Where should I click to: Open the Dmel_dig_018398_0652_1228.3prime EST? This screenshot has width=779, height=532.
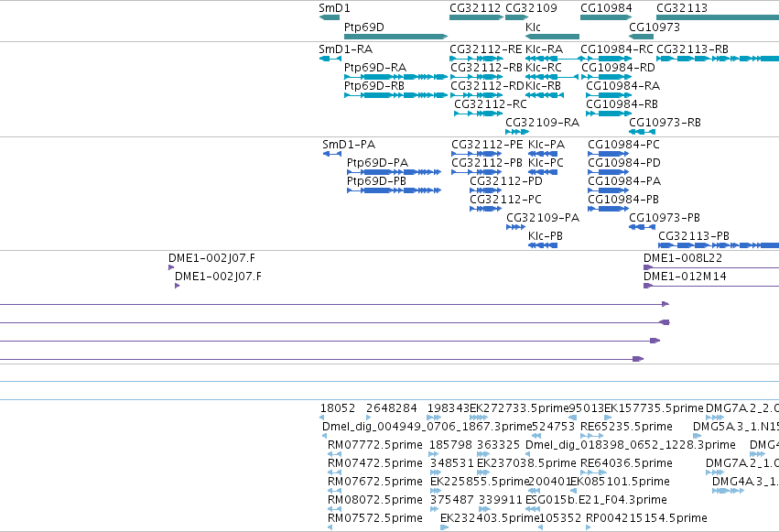tap(631, 445)
